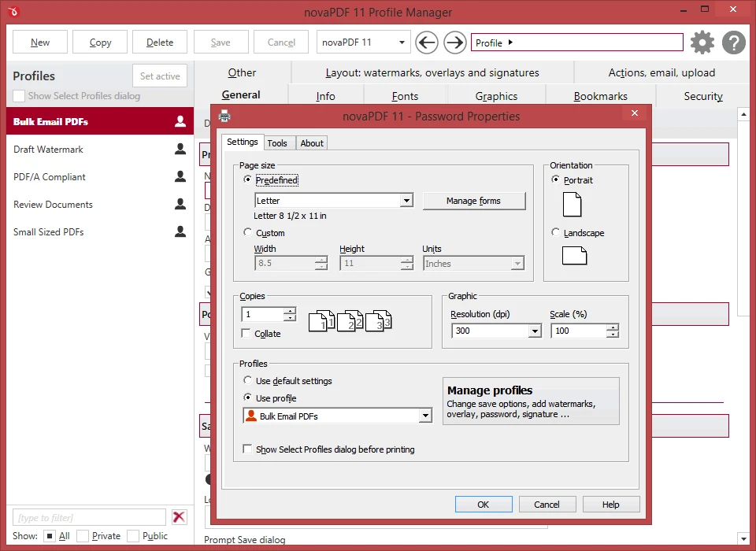Select Landscape orientation
This screenshot has width=756, height=551.
tap(557, 232)
